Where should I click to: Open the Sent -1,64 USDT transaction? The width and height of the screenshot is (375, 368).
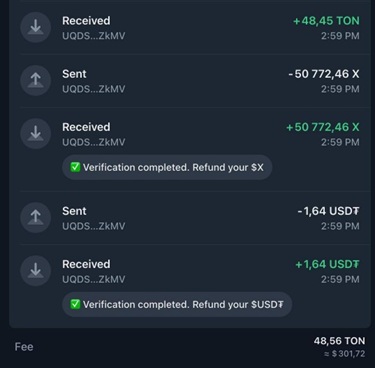(190, 218)
